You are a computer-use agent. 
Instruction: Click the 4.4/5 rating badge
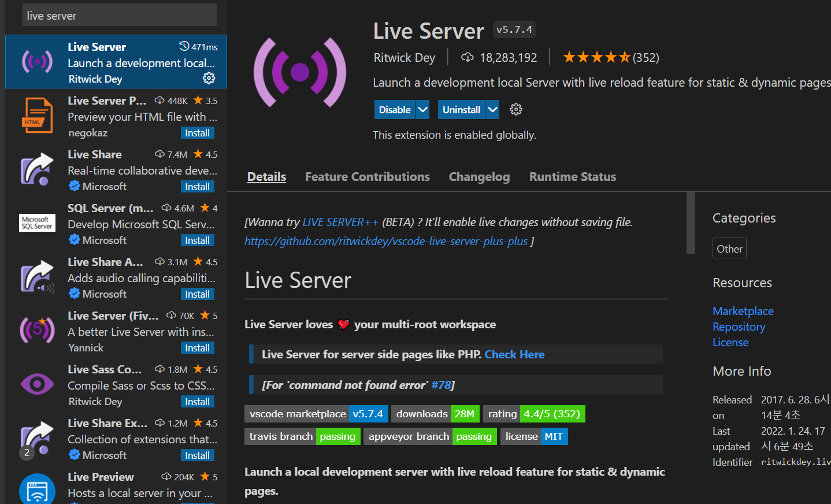[x=552, y=414]
